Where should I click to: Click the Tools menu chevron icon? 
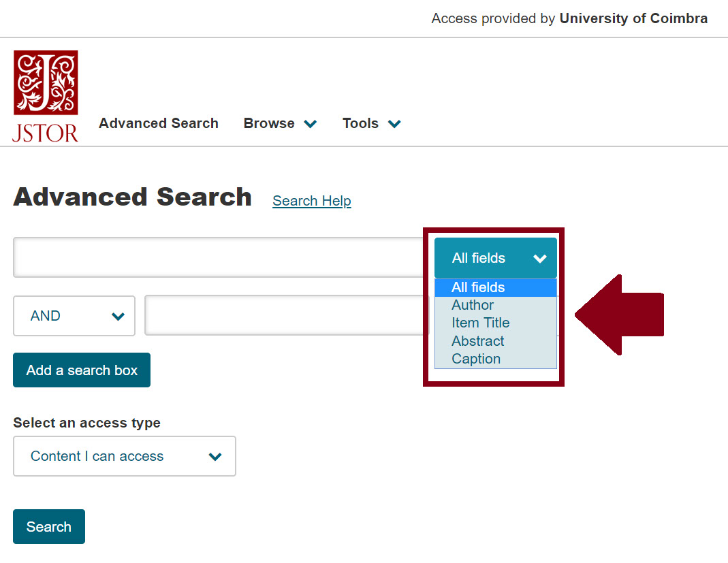click(x=394, y=124)
